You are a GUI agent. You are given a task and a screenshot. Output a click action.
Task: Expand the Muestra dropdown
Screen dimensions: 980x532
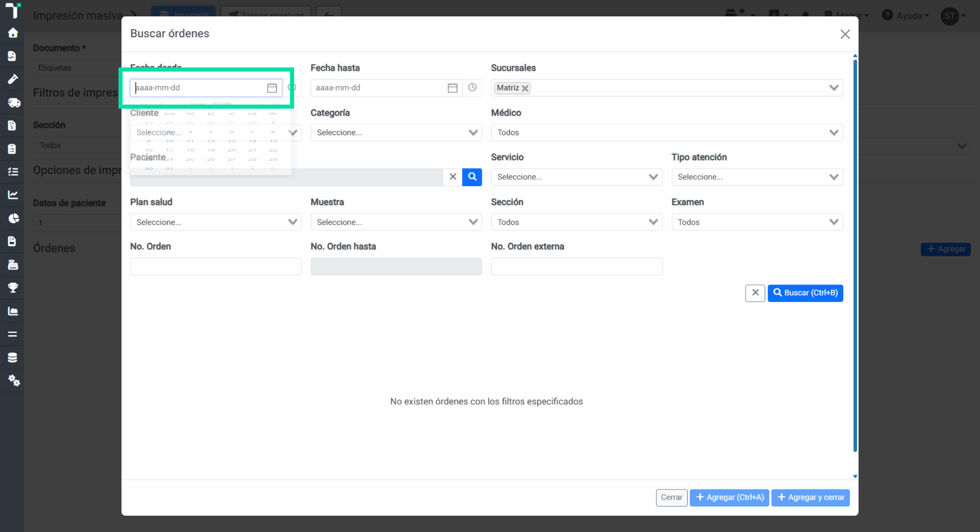pyautogui.click(x=473, y=222)
